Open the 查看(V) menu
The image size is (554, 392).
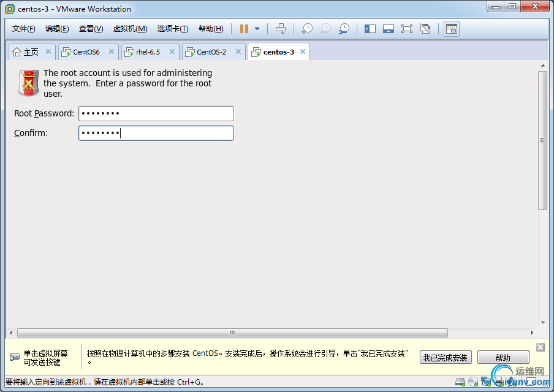(x=91, y=29)
